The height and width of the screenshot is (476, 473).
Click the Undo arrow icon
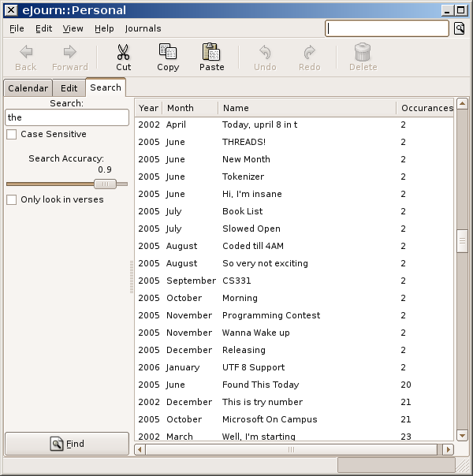265,53
